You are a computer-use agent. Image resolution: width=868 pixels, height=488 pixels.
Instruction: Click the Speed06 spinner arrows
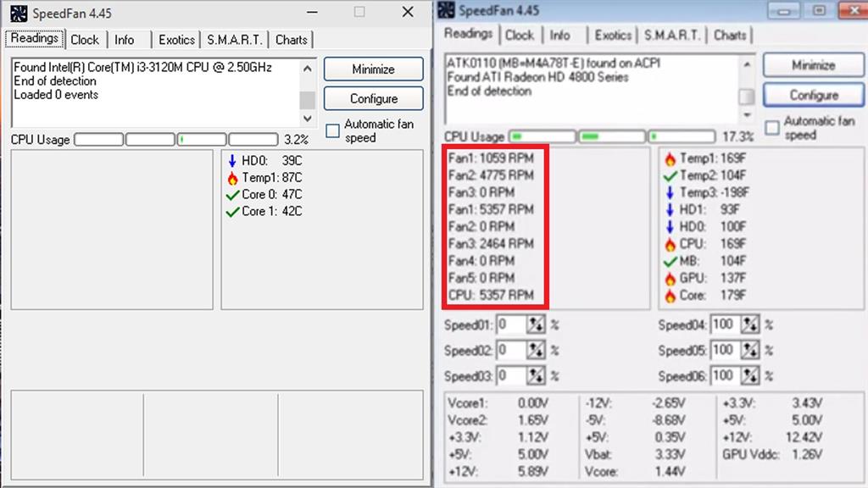(750, 376)
